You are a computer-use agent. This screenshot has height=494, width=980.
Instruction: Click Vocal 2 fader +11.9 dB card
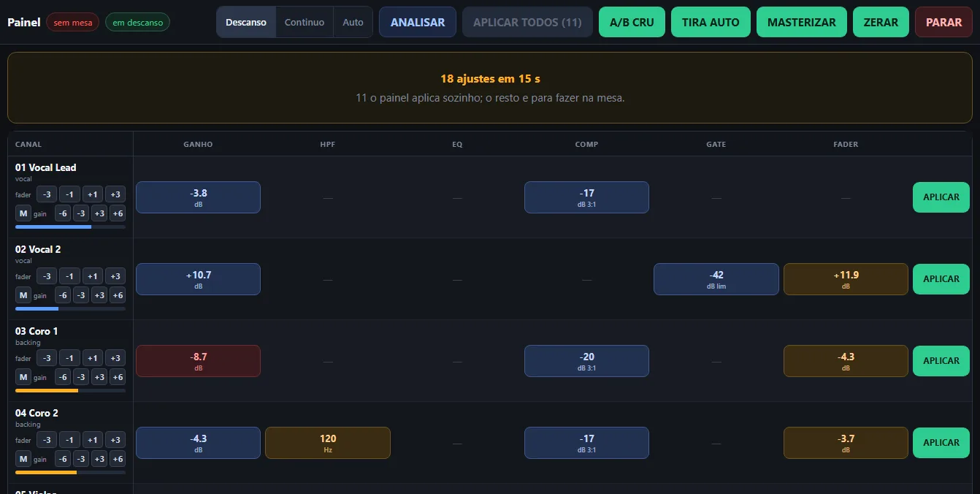click(x=846, y=279)
